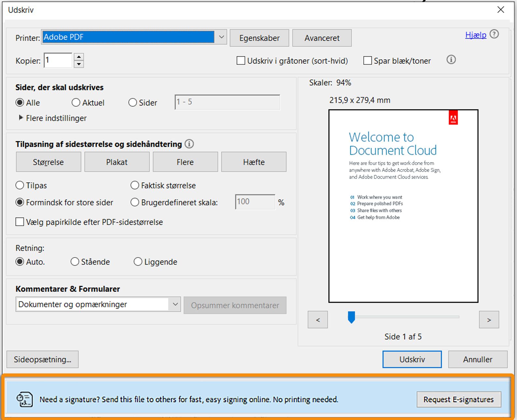Switch to the Størrelse sizing tab
Screen dimensions: 517x420
click(49, 162)
